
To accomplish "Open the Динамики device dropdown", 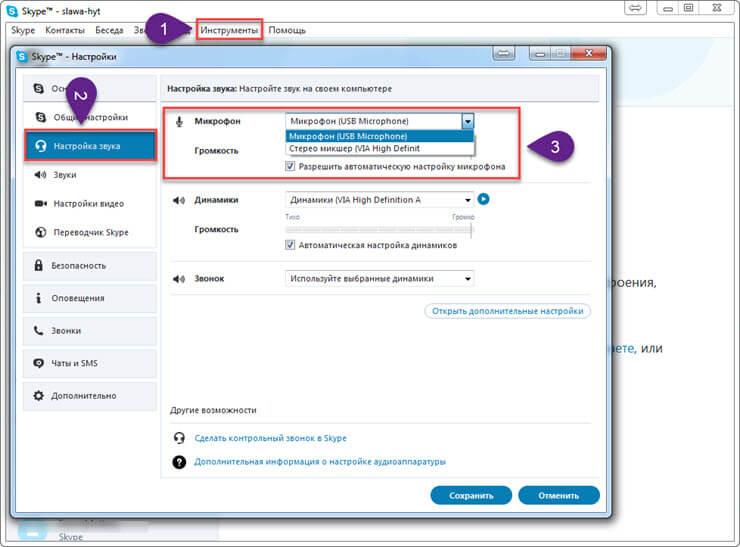I will [379, 200].
